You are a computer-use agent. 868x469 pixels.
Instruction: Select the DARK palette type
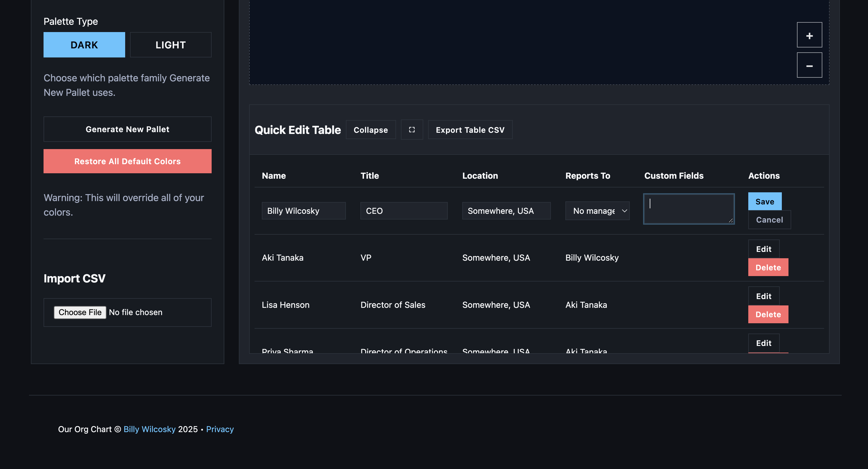point(84,44)
